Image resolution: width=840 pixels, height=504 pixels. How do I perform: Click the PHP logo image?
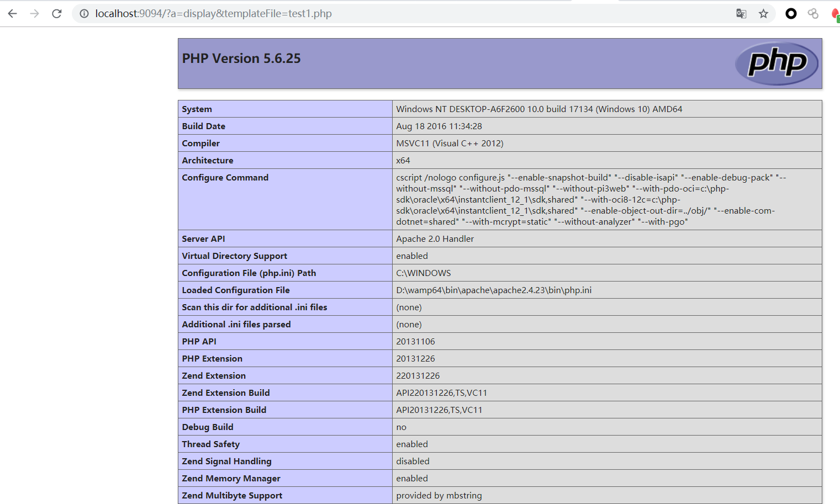pyautogui.click(x=777, y=63)
